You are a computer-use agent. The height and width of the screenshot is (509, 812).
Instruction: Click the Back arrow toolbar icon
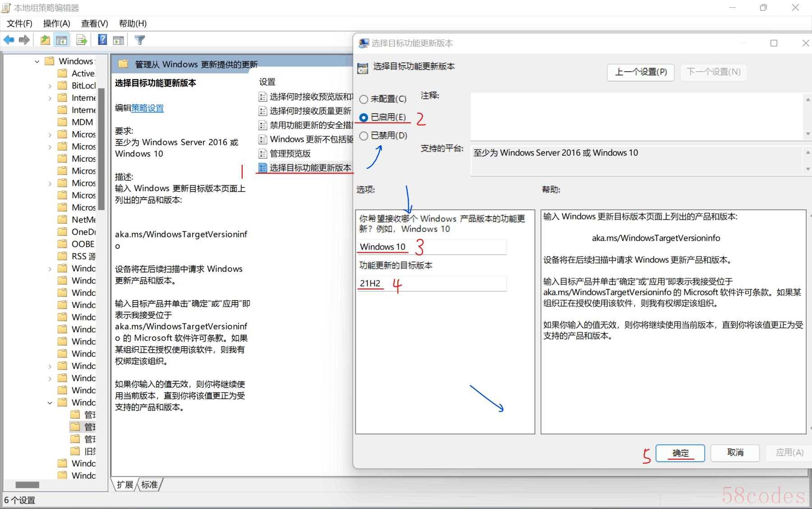pos(9,40)
